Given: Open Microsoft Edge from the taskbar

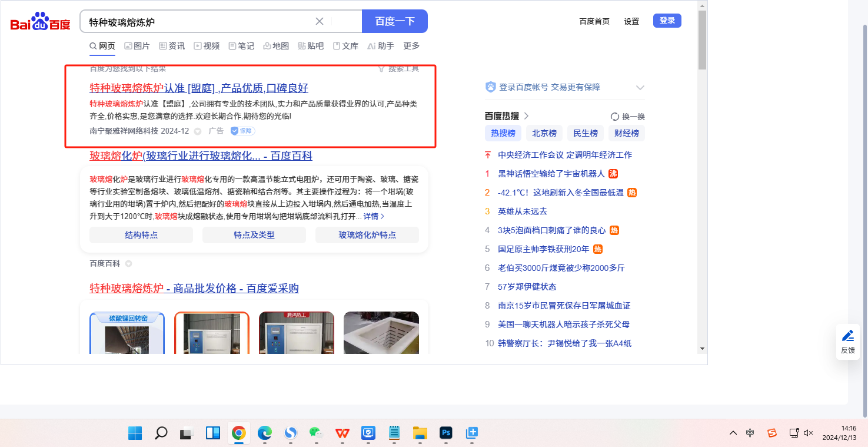Looking at the screenshot, I should coord(264,433).
